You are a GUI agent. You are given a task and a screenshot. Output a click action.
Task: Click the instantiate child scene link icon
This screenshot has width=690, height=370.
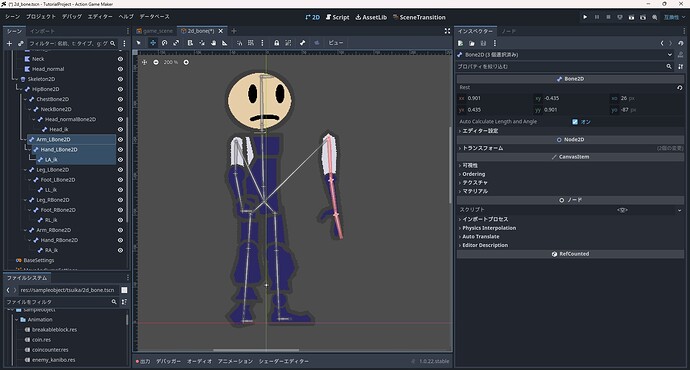click(x=21, y=44)
